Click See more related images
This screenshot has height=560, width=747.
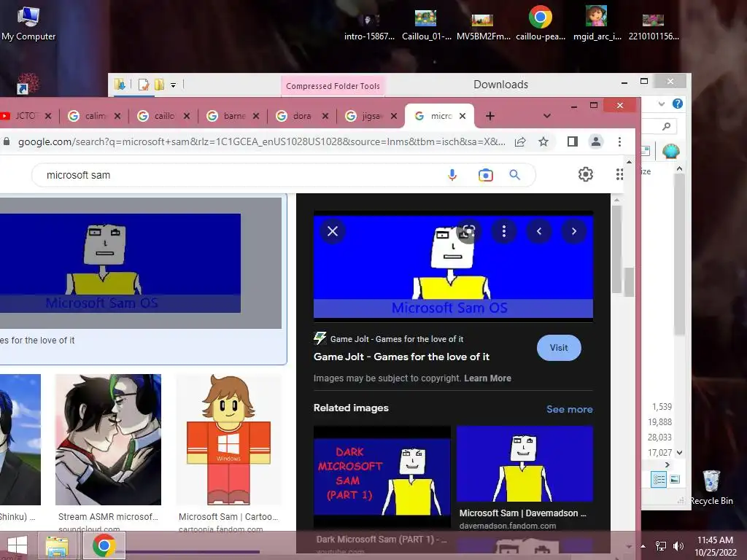point(569,409)
